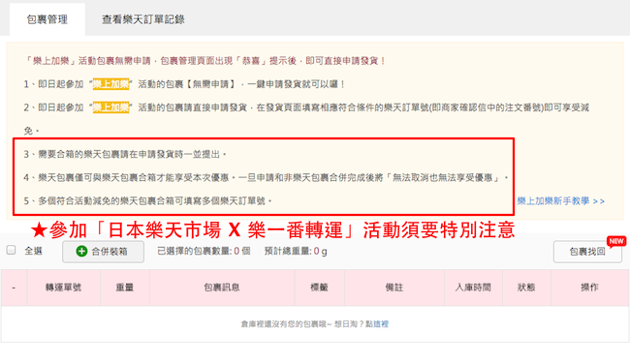This screenshot has height=364, width=630.
Task: Click the 合併裝箱 button
Action: 104,252
